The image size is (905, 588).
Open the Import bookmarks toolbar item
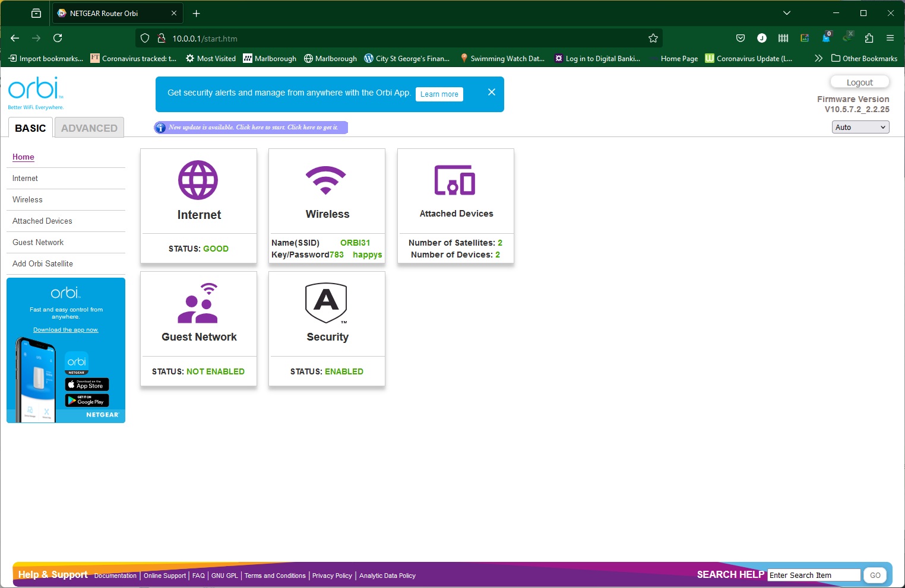[x=46, y=58]
